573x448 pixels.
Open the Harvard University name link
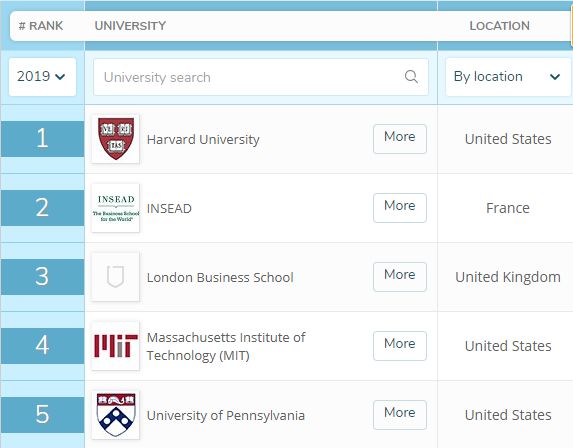203,139
